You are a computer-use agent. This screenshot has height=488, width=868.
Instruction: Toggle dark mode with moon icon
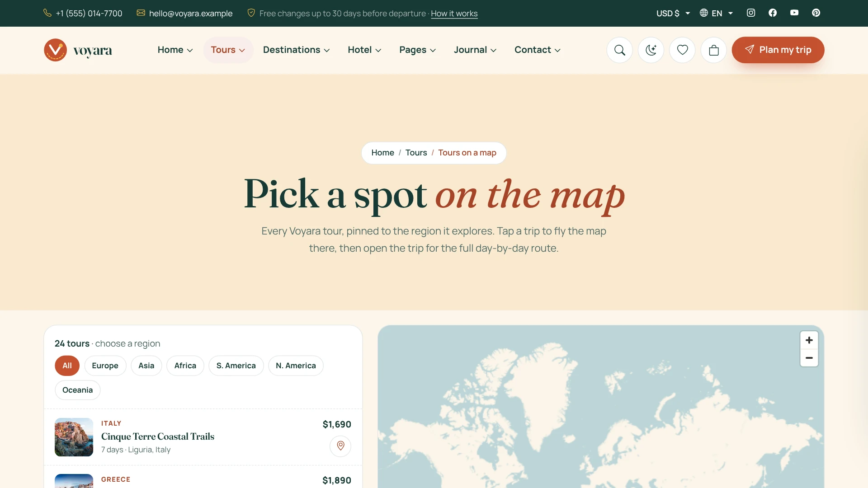[x=651, y=50]
